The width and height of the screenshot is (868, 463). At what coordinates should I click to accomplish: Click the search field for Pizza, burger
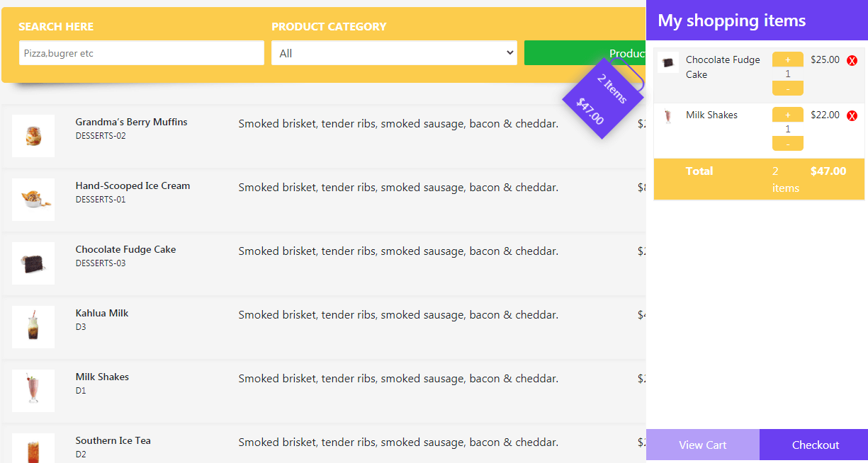tap(142, 53)
